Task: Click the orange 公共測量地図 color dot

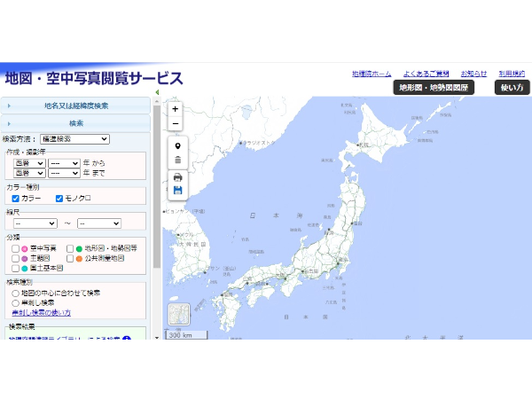Action: point(79,259)
